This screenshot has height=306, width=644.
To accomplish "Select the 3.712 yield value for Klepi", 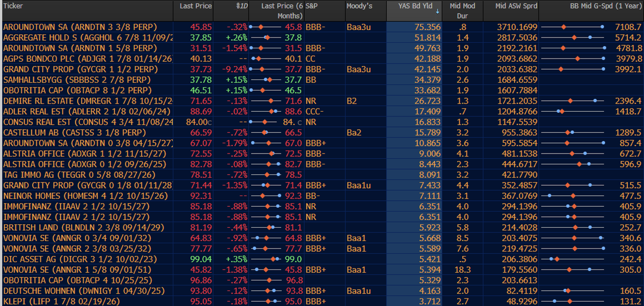I will [430, 301].
